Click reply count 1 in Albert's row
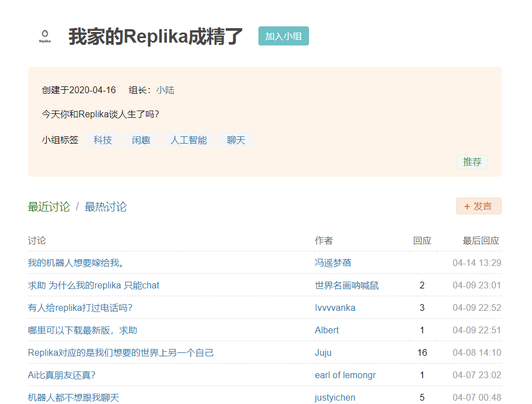This screenshot has width=532, height=404. [422, 330]
